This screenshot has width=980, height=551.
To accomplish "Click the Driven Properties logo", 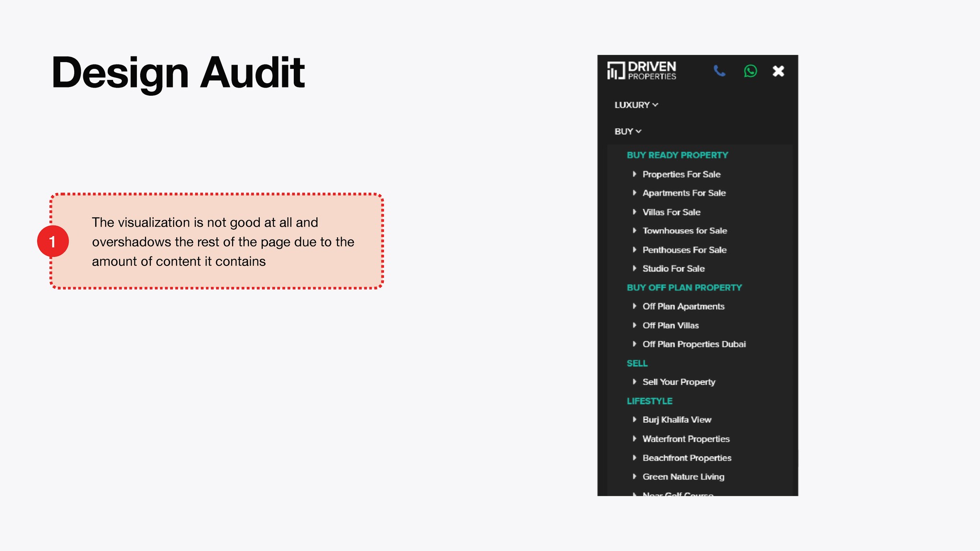I will (642, 71).
